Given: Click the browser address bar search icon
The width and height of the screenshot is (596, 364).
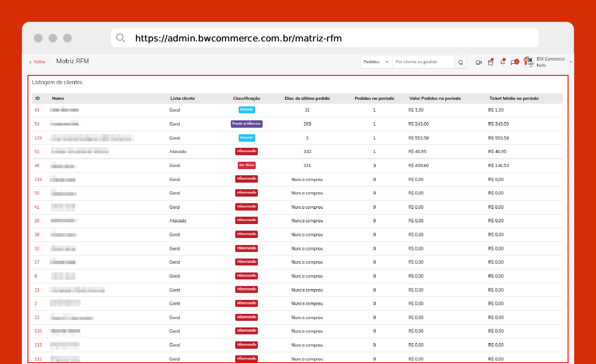Looking at the screenshot, I should click(x=120, y=38).
